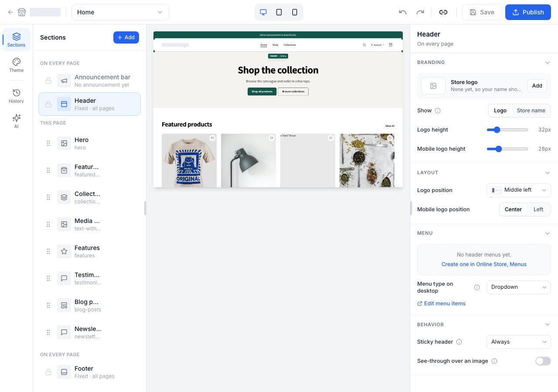This screenshot has width=558, height=392.
Task: Switch to tablet preview mode
Action: pyautogui.click(x=279, y=12)
